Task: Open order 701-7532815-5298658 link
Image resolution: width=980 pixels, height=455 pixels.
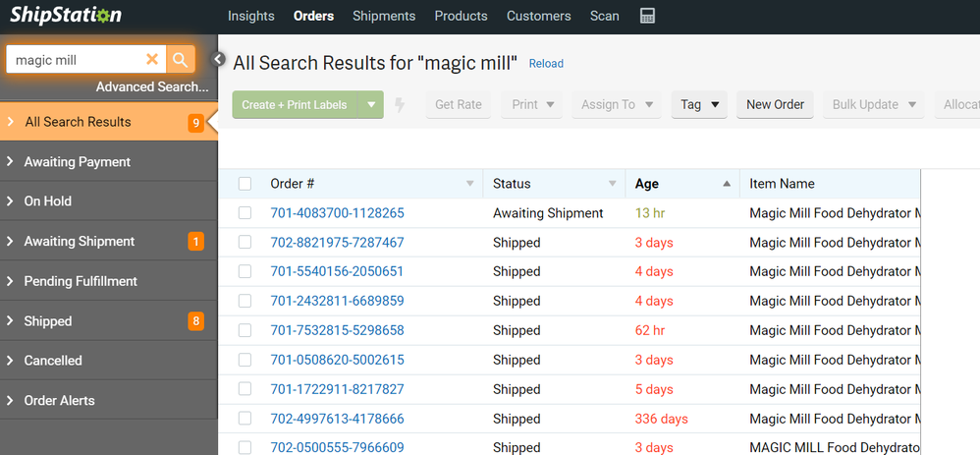Action: tap(337, 330)
